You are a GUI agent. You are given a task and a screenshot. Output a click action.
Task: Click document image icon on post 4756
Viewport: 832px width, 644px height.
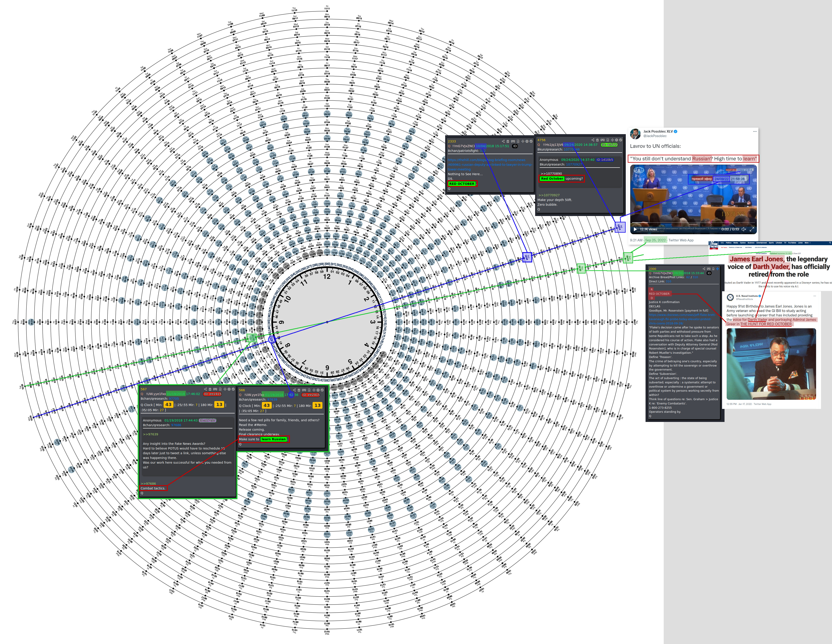coord(608,140)
